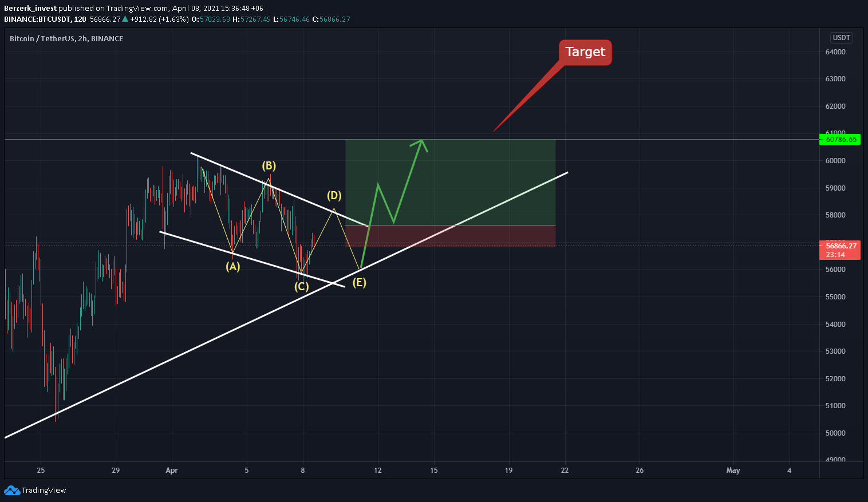
Task: Click the 26 date label on time axis
Action: [x=640, y=471]
